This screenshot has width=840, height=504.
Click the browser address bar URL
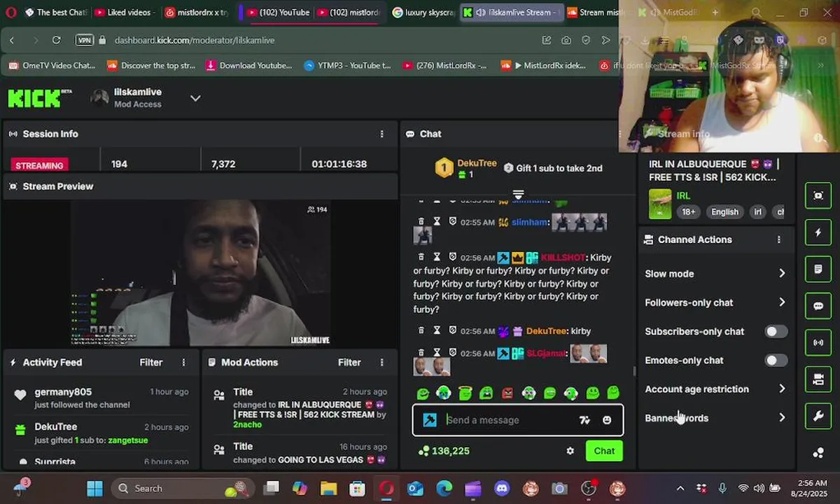pos(194,41)
